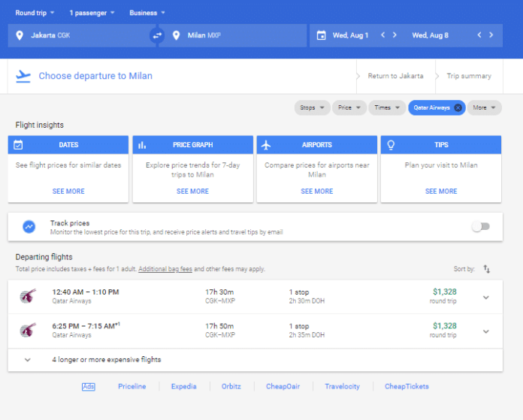Select the Return to Jakarta step
Image resolution: width=523 pixels, height=420 pixels.
[x=395, y=76]
